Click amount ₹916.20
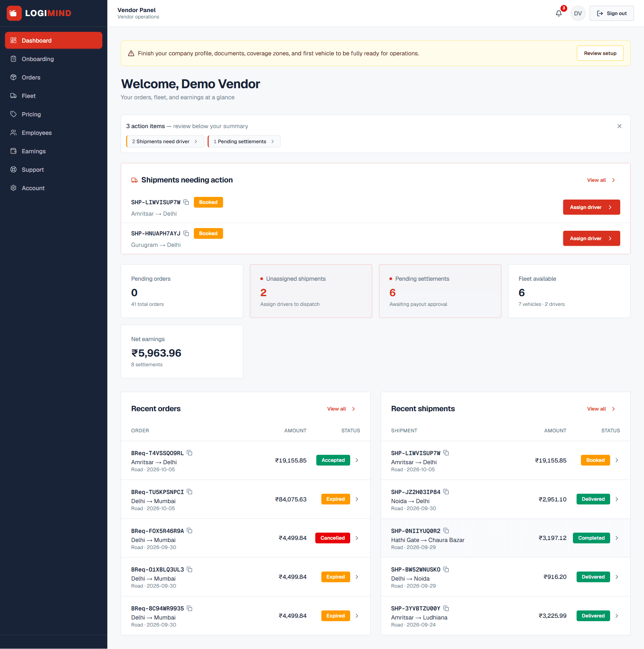 [555, 577]
